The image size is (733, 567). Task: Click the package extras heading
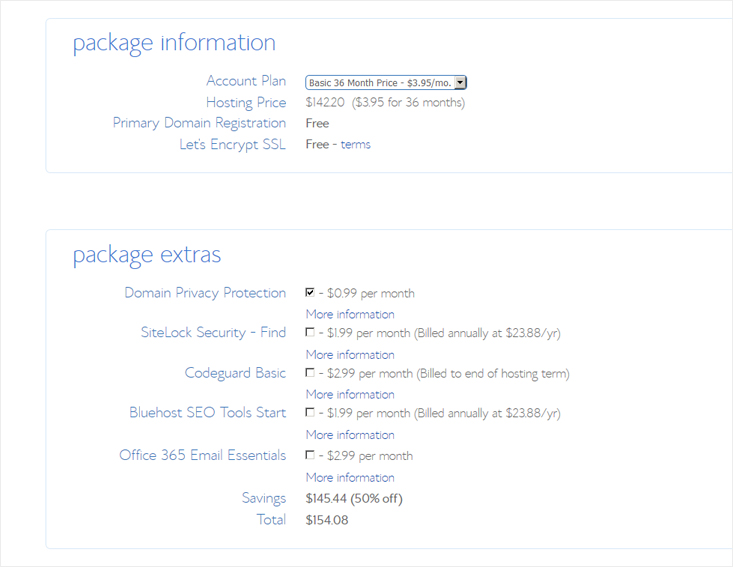pyautogui.click(x=147, y=256)
